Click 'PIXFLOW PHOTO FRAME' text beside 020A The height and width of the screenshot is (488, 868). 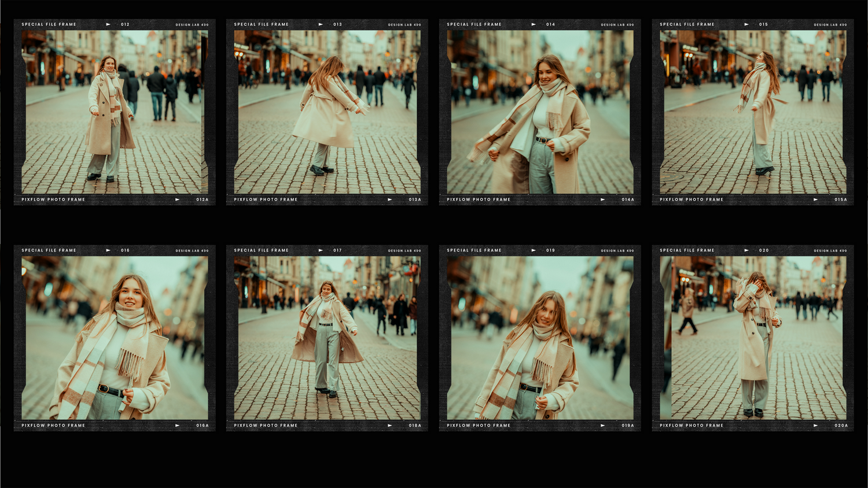692,426
